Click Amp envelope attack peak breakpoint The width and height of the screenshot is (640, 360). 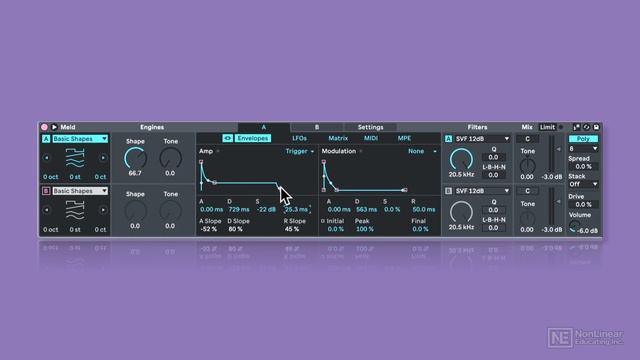click(x=201, y=162)
